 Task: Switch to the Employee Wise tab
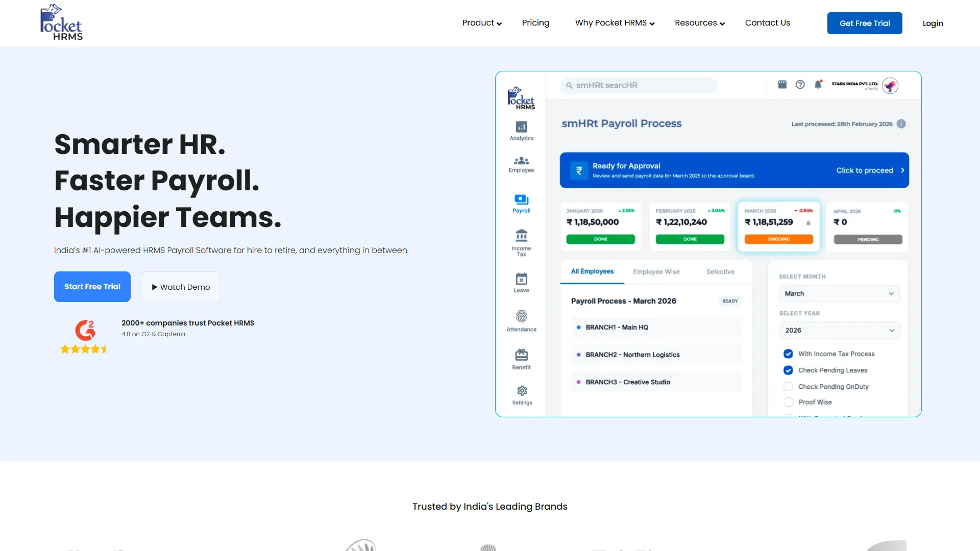[656, 272]
